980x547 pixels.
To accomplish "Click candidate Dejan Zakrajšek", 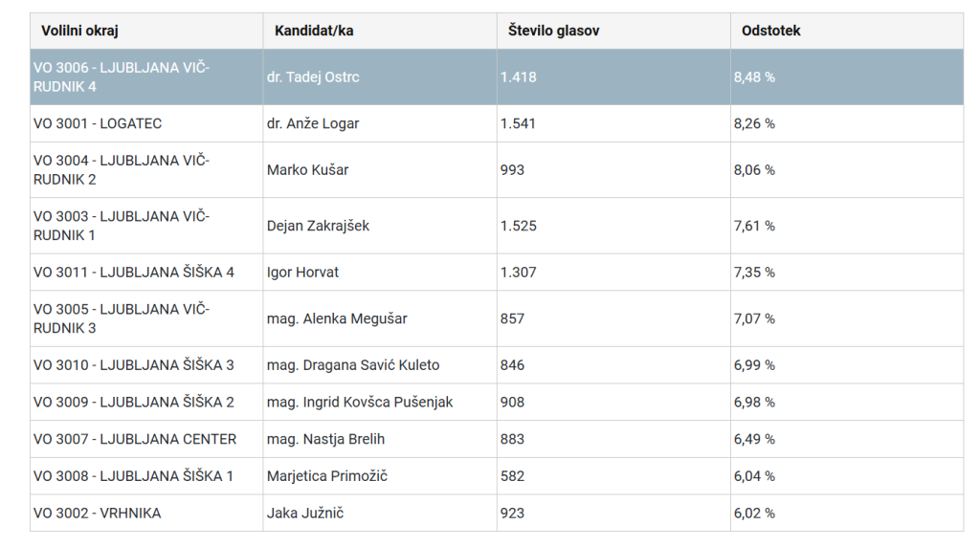I will click(318, 226).
